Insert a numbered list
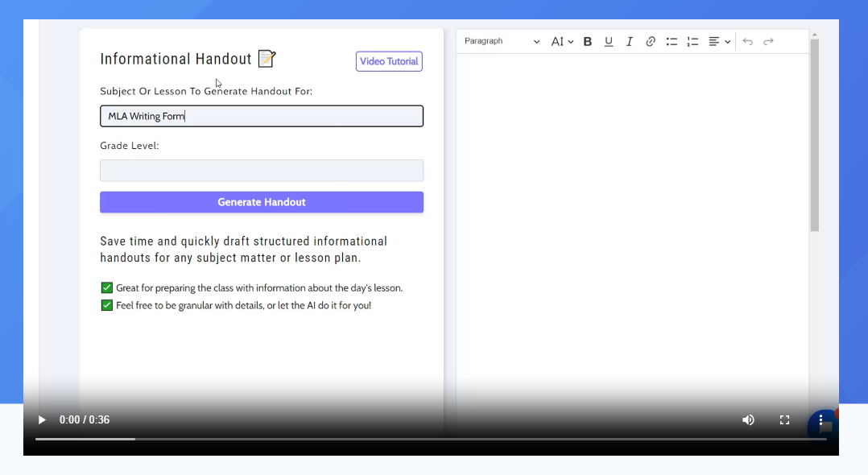The image size is (868, 475). (692, 42)
